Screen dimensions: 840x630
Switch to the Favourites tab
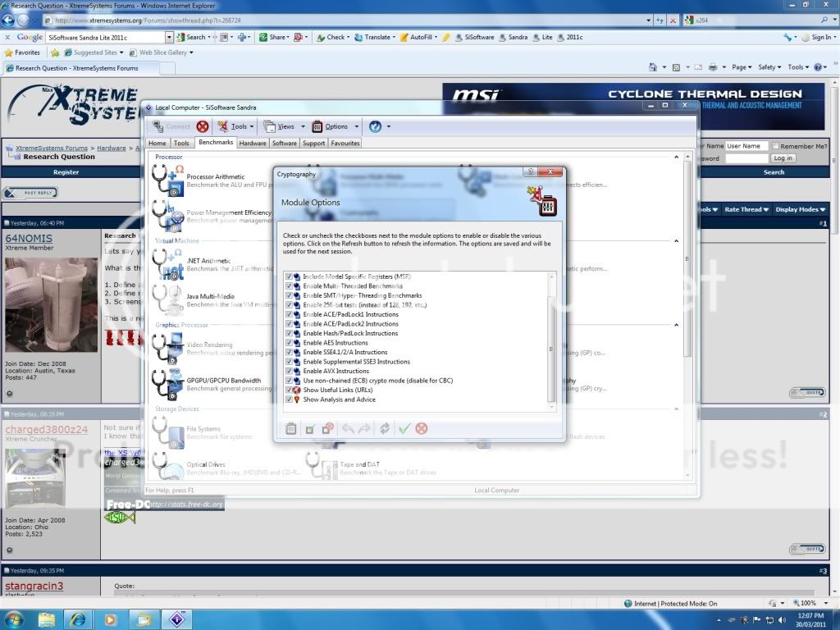(345, 143)
